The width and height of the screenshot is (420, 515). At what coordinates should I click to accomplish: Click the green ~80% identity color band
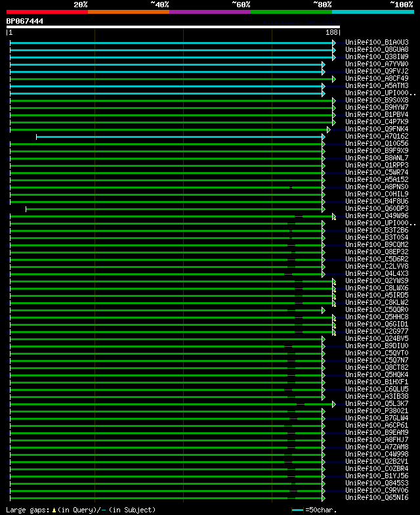click(x=291, y=12)
